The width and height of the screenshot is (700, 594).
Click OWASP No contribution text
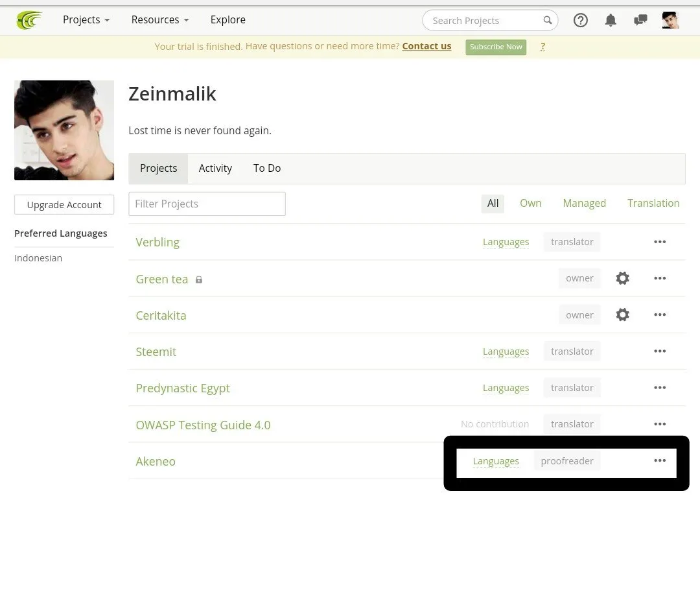click(x=495, y=424)
